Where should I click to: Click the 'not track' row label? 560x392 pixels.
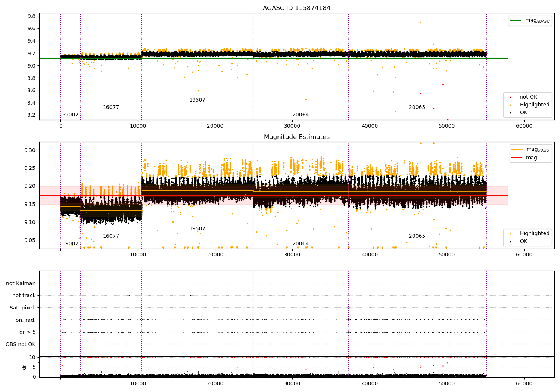tap(24, 296)
